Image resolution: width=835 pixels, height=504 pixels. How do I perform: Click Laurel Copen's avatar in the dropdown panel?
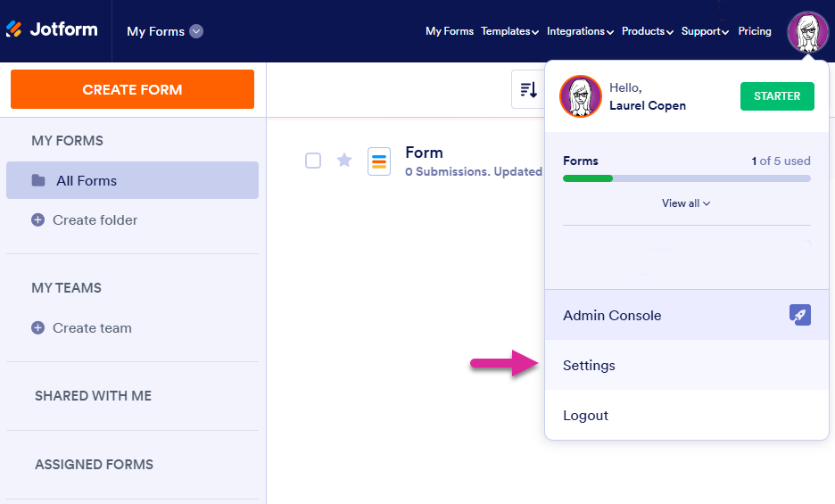pos(581,96)
